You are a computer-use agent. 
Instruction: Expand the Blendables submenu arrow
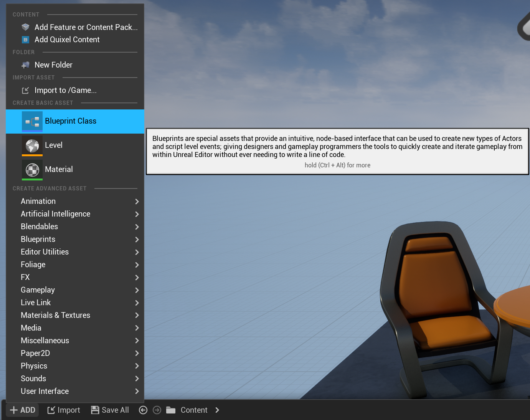[x=137, y=227]
